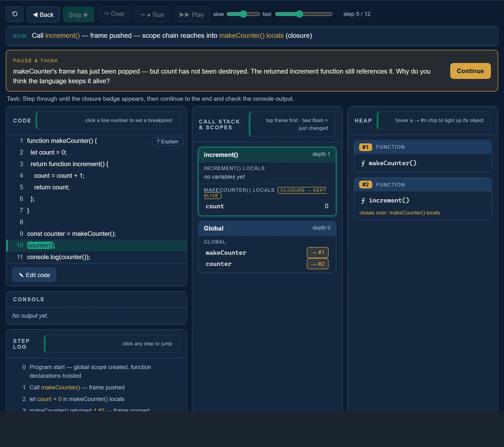Click 'count = count + 1;' code line
This screenshot has height=447, width=504.
59,176
